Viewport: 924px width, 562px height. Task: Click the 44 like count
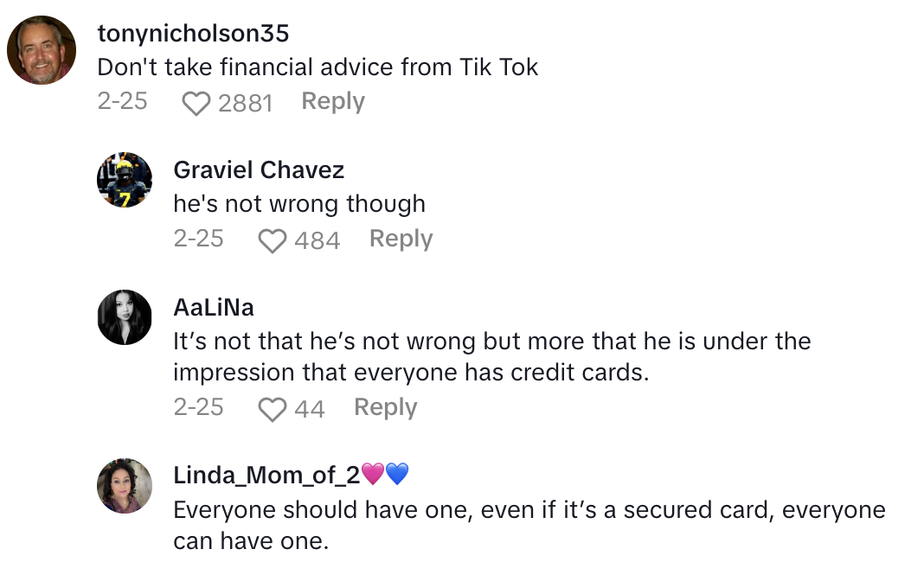click(x=309, y=409)
